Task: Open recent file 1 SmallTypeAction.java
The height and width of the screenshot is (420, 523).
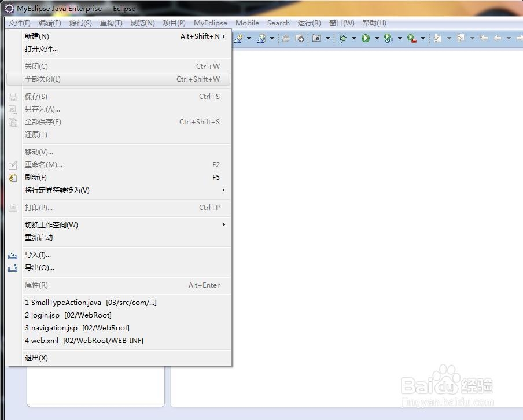Action: point(119,303)
